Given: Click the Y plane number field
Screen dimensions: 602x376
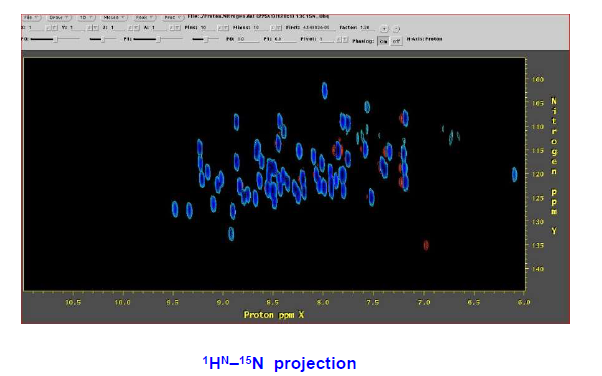Looking at the screenshot, I should (x=77, y=28).
